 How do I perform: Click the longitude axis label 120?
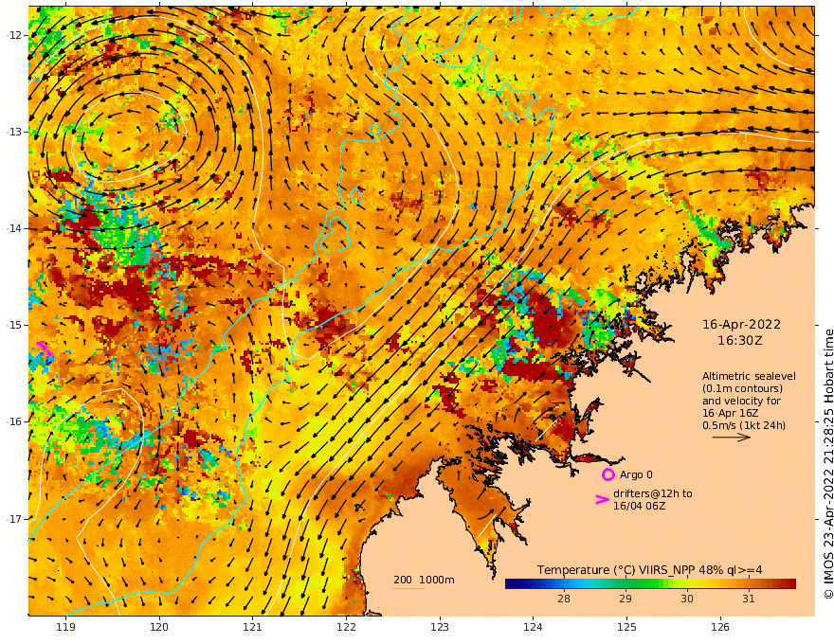coord(159,628)
